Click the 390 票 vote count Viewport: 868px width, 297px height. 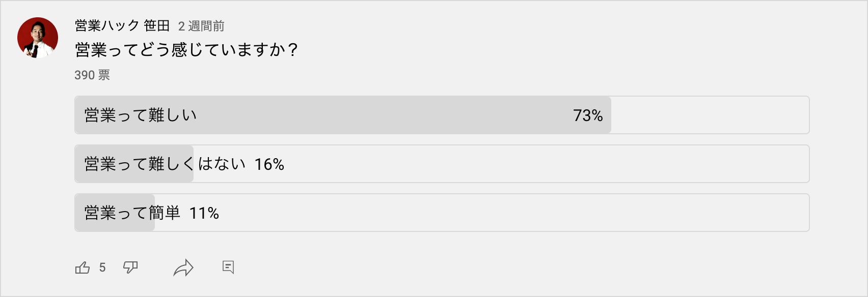(x=92, y=75)
